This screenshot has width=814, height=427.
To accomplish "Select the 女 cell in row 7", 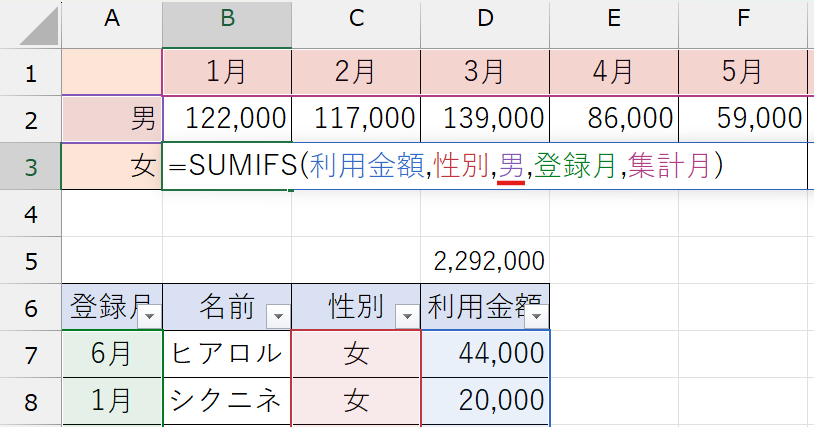I will pos(356,354).
